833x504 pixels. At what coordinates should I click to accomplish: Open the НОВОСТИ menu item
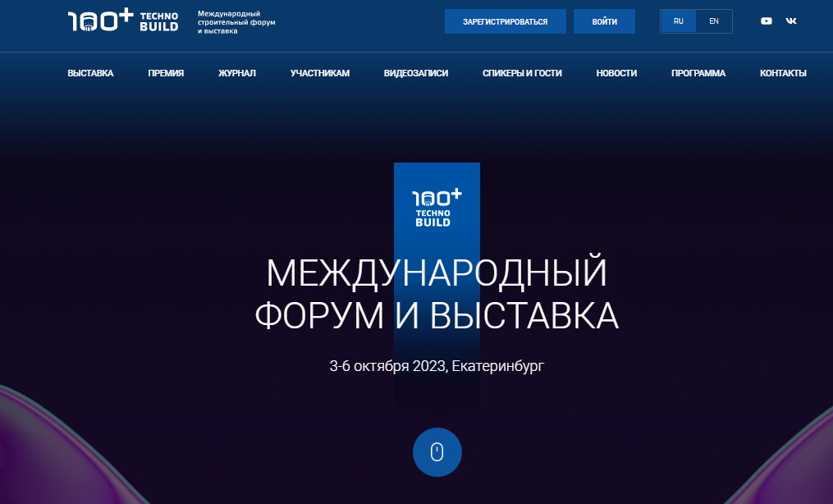tap(616, 73)
